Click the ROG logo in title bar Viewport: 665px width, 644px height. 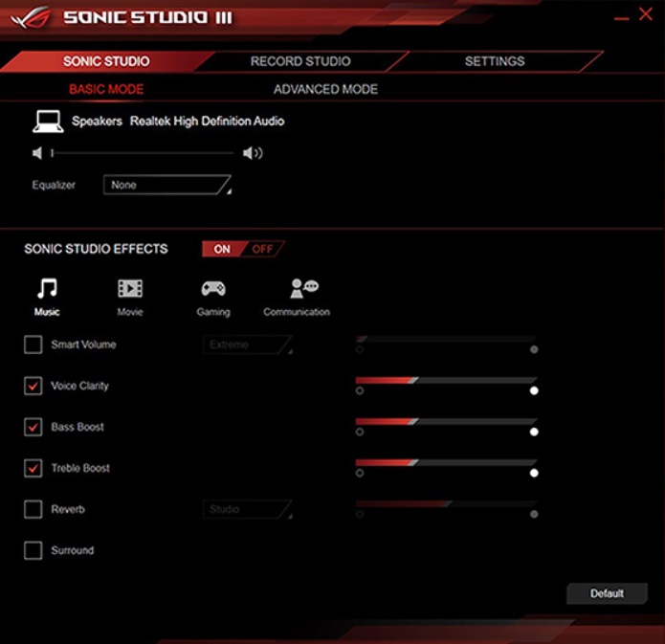(x=31, y=18)
